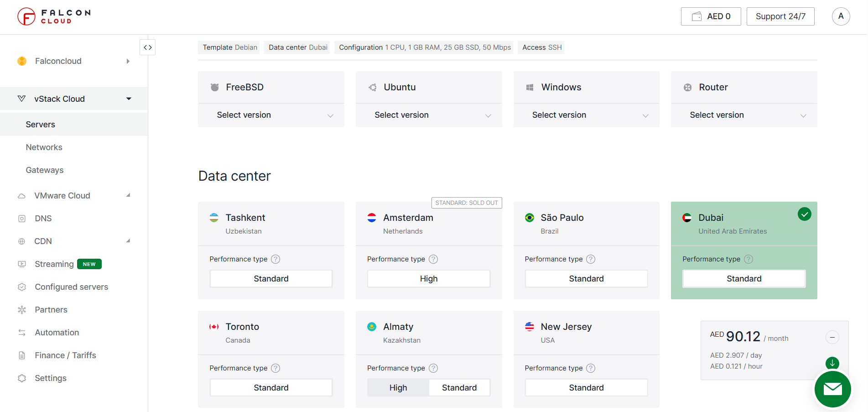Click help icon for Almaty performance type
The height and width of the screenshot is (412, 868).
click(433, 368)
